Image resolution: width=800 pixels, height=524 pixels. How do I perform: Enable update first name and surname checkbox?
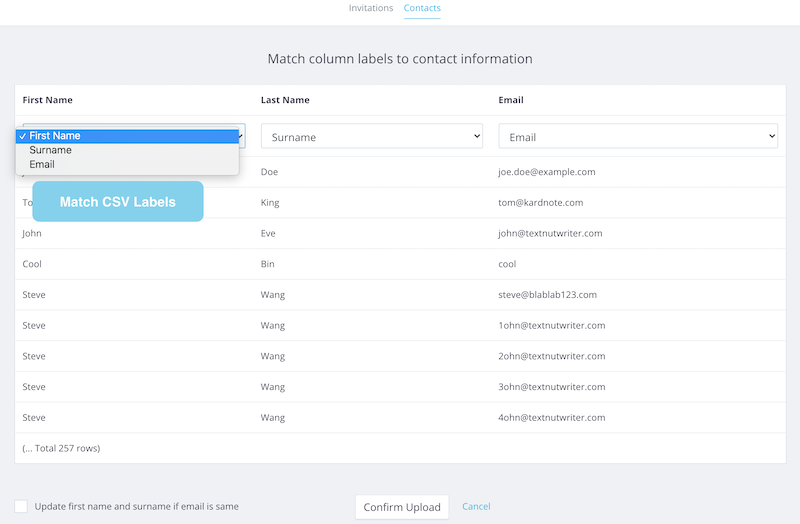tap(21, 506)
